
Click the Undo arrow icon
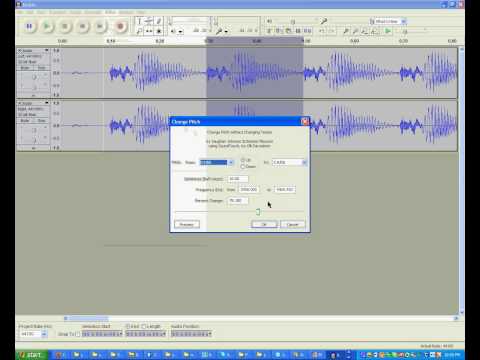(x=322, y=31)
